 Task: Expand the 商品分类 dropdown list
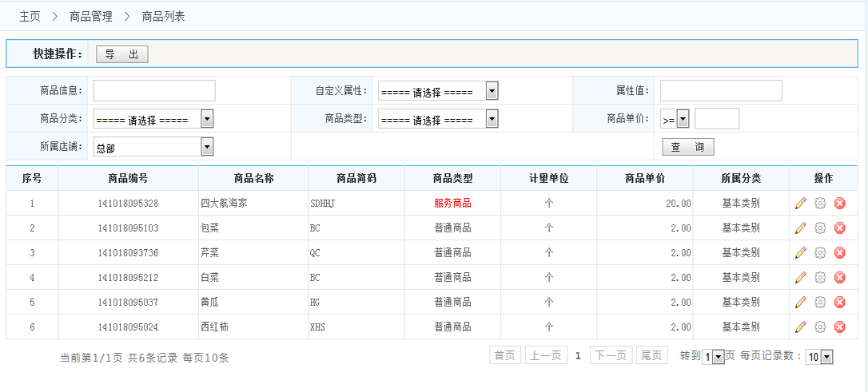pyautogui.click(x=153, y=120)
